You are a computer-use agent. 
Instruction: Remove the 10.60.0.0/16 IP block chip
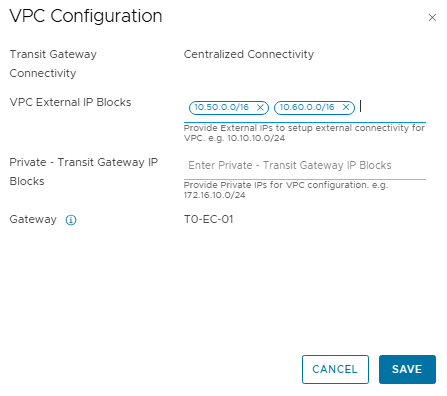pyautogui.click(x=346, y=107)
